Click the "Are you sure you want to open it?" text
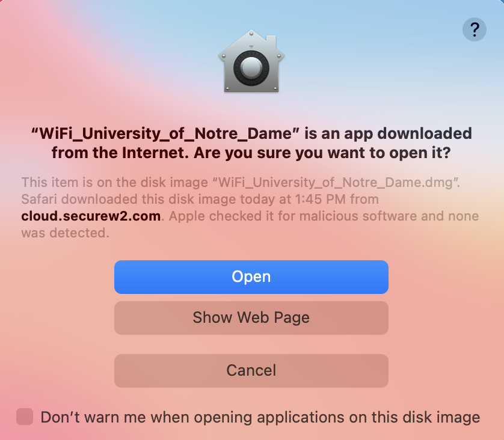The height and width of the screenshot is (440, 504). coord(322,153)
